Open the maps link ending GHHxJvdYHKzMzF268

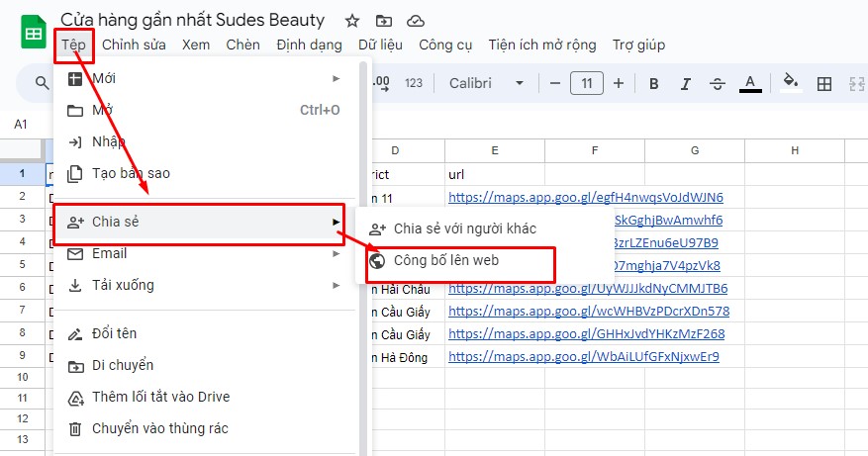coord(586,333)
